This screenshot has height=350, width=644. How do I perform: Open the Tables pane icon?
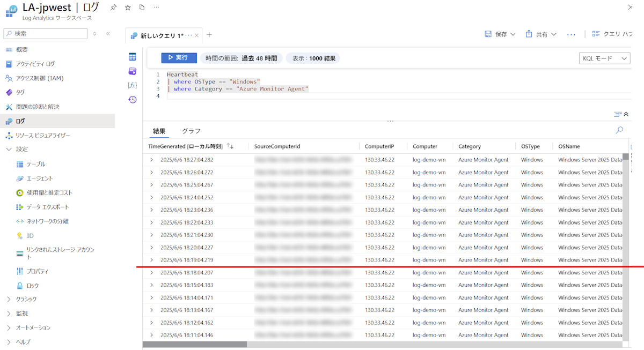(132, 57)
